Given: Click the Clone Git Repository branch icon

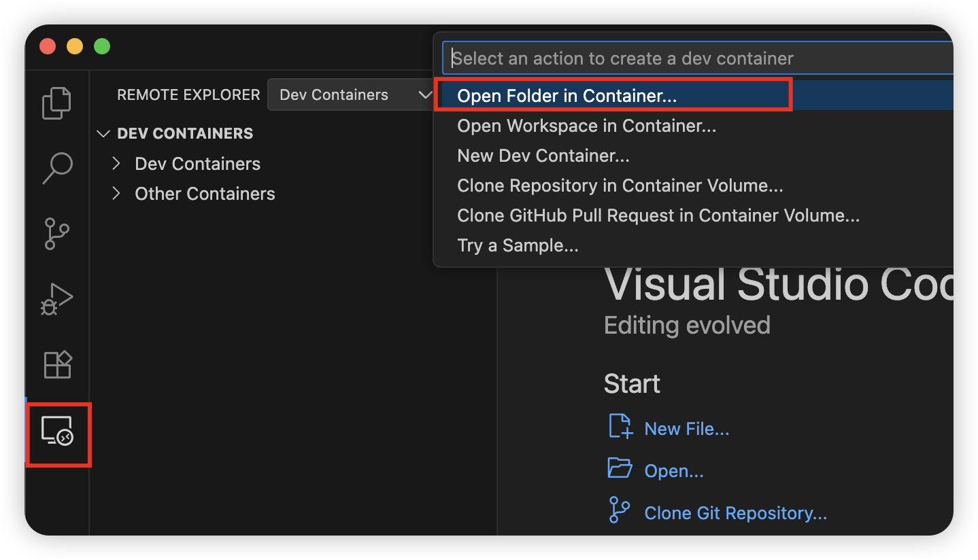Looking at the screenshot, I should pyautogui.click(x=619, y=510).
